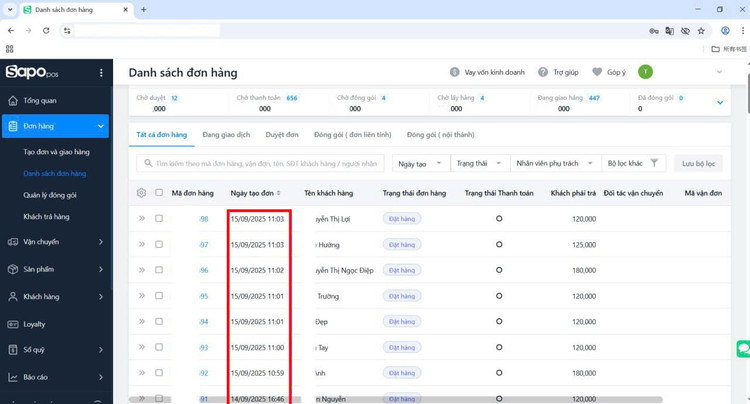This screenshot has height=404, width=750.
Task: Click the sidebar three-dot menu icon
Action: pos(101,73)
